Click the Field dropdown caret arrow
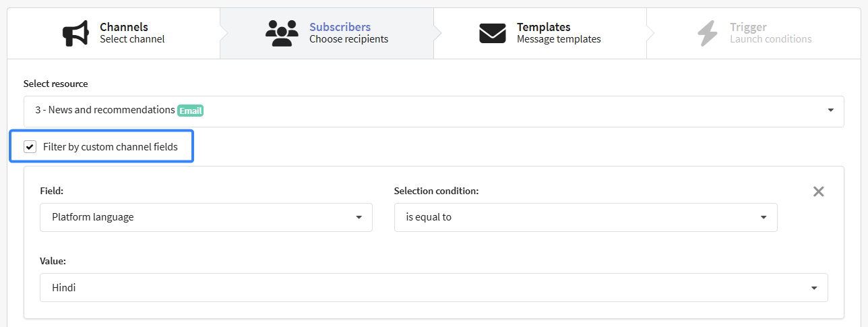 359,218
